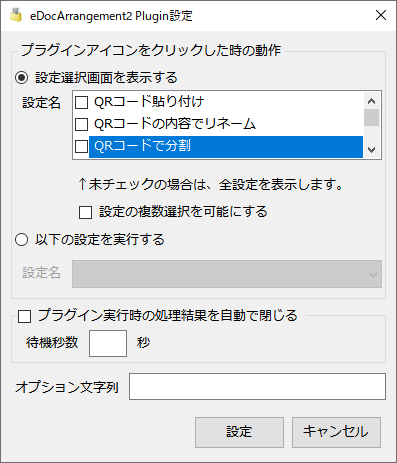The height and width of the screenshot is (463, 397).
Task: Open the disabled 設定名 dropdown
Action: [227, 274]
